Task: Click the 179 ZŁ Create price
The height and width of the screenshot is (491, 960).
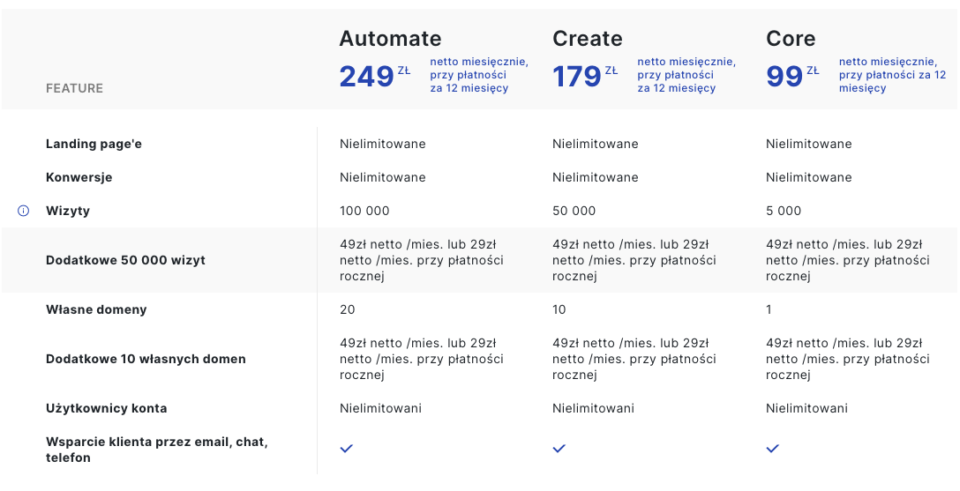Action: tap(585, 77)
